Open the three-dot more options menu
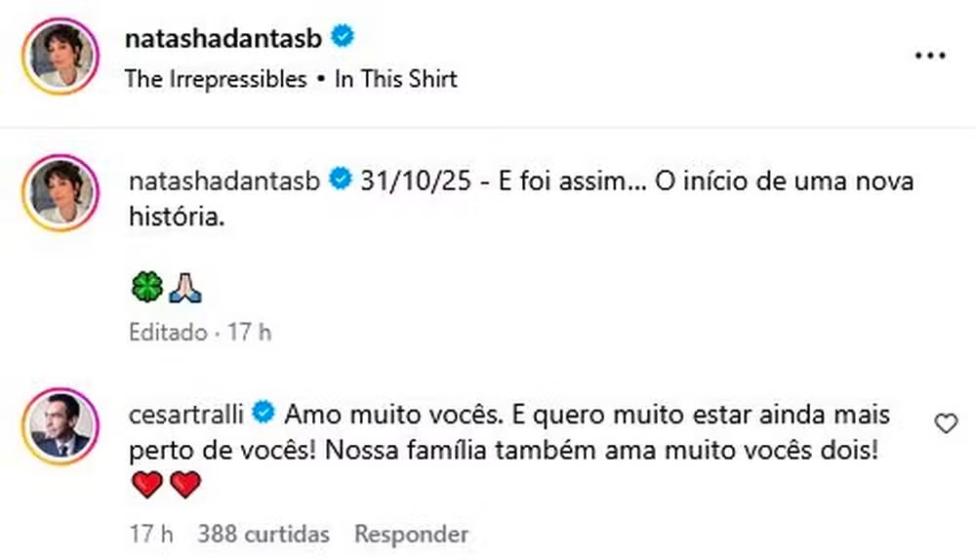The image size is (976, 560). (x=929, y=56)
